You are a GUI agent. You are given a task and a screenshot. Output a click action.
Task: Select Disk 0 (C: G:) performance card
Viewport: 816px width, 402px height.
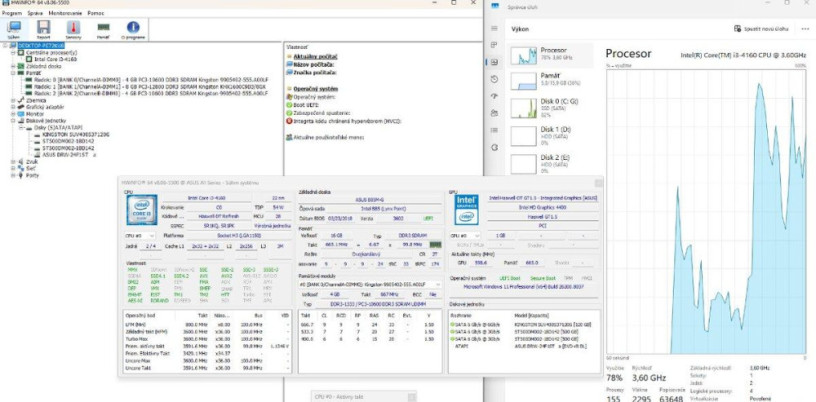pyautogui.click(x=551, y=107)
